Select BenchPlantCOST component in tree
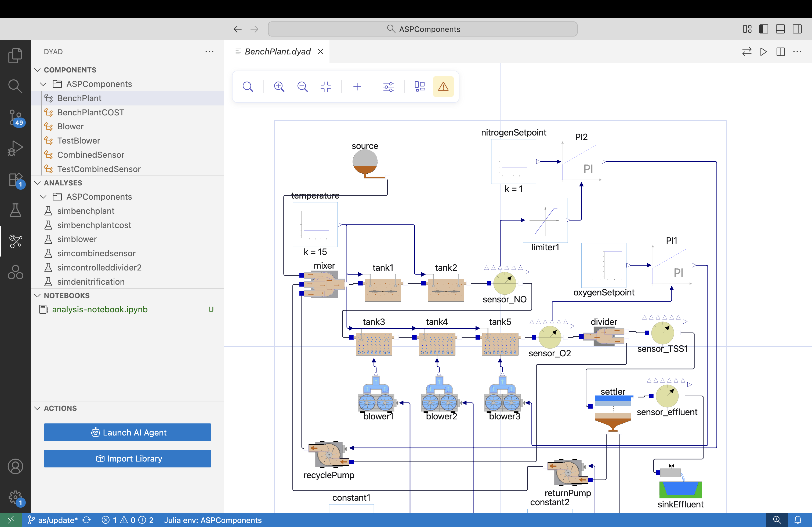This screenshot has width=812, height=527. coord(90,112)
